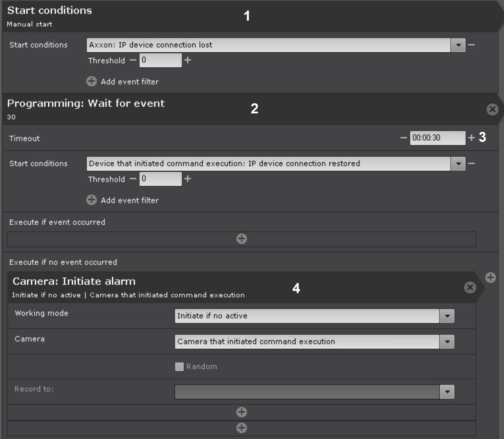The width and height of the screenshot is (504, 439).
Task: Open the Camera selection dropdown
Action: point(447,341)
